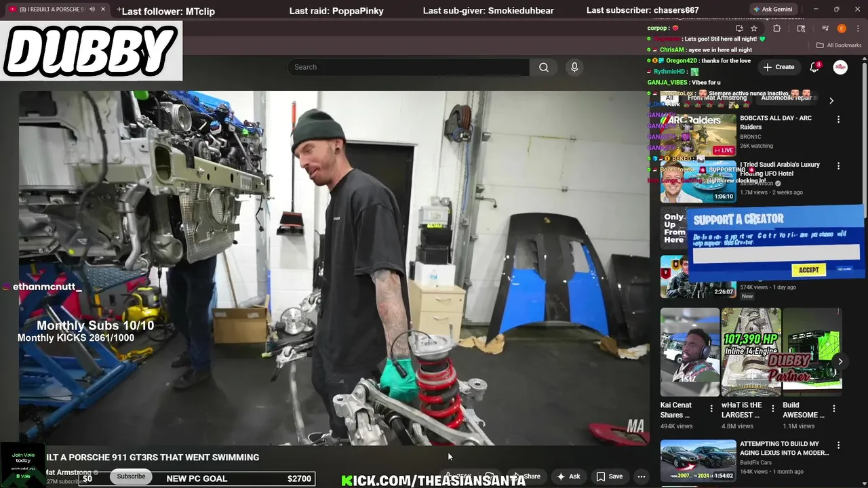
Task: Show next shorts with the arrow button
Action: (840, 361)
